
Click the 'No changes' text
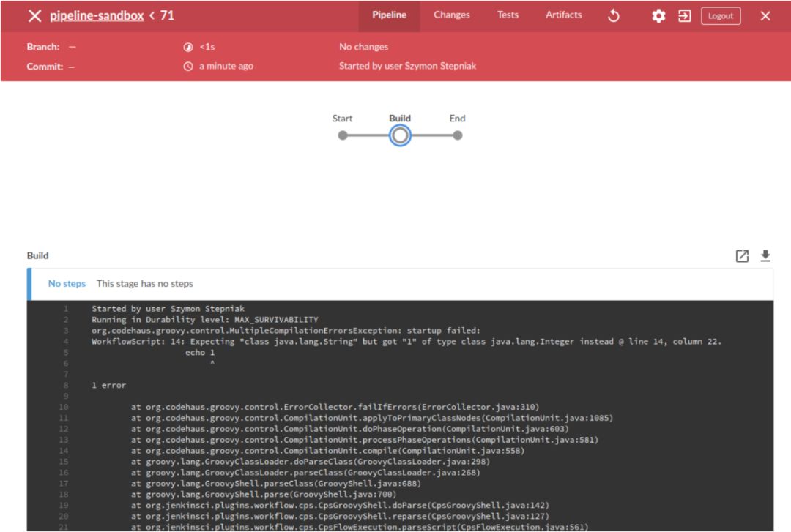[363, 47]
